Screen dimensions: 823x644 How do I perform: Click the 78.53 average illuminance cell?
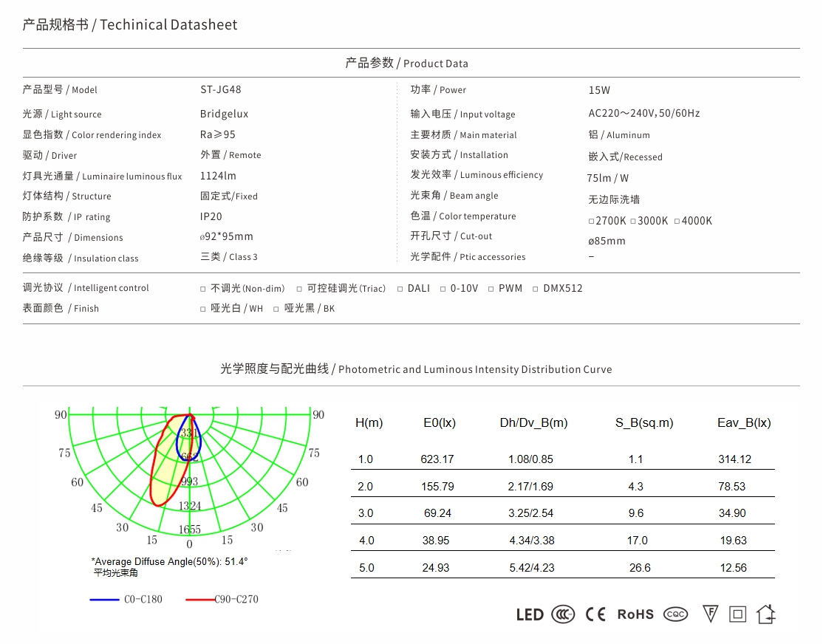click(731, 487)
